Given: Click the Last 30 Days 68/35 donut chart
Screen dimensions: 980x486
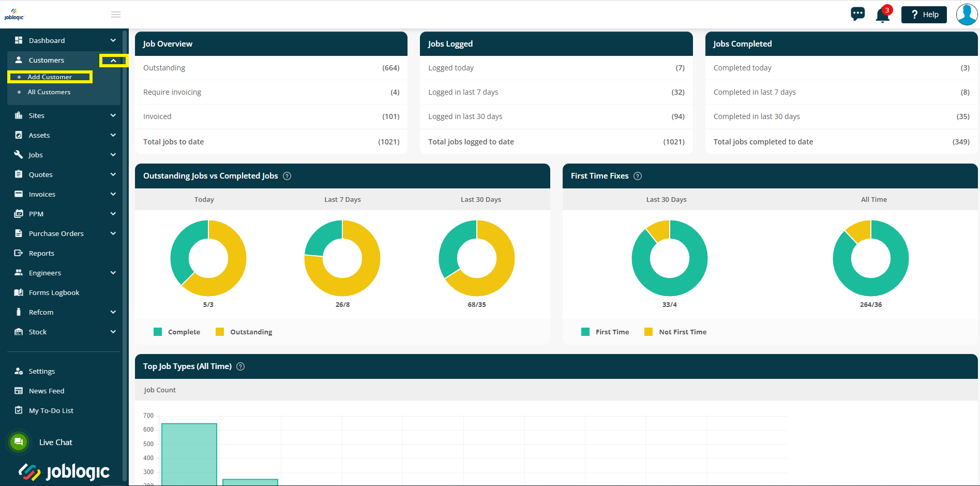Looking at the screenshot, I should 477,258.
